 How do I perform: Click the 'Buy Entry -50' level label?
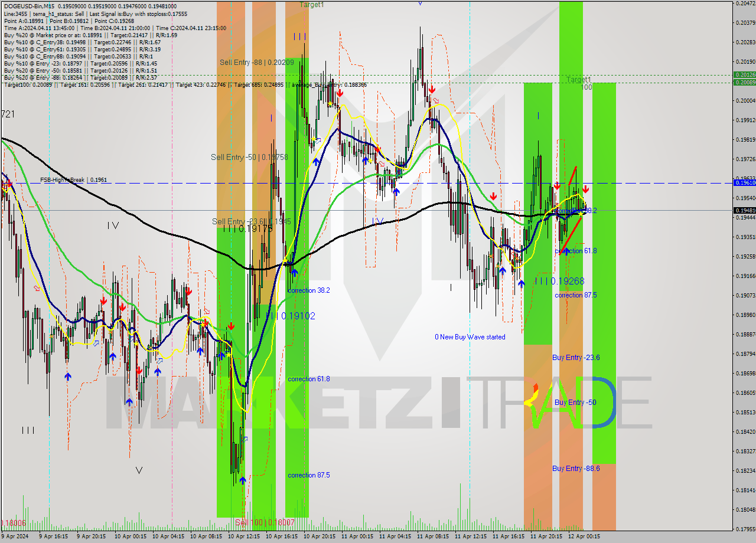(575, 402)
